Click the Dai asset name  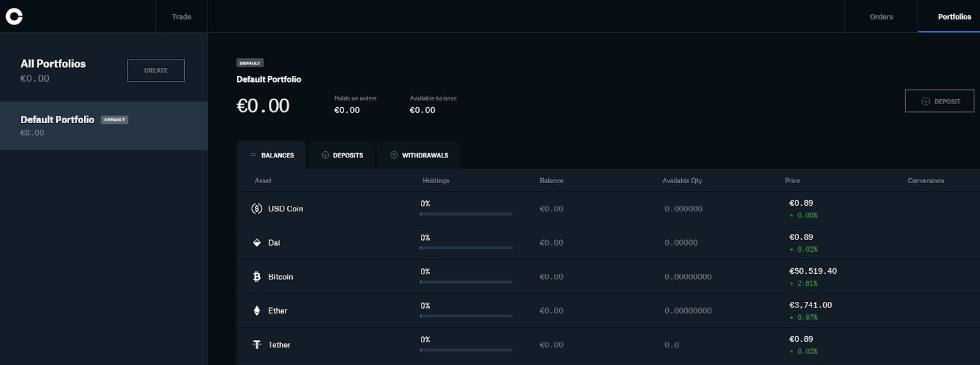(274, 243)
